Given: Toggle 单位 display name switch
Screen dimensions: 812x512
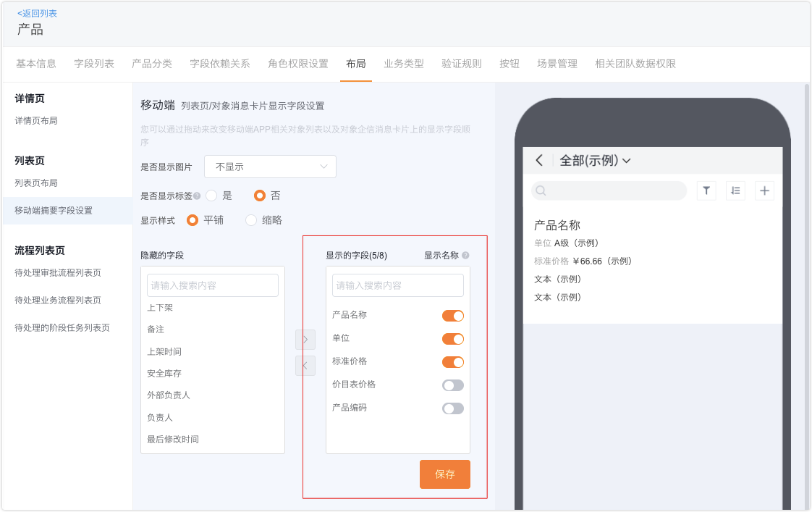Looking at the screenshot, I should 452,339.
